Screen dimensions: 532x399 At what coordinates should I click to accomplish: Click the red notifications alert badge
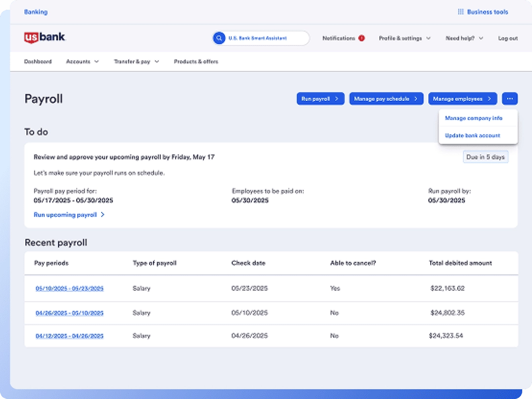coord(361,38)
